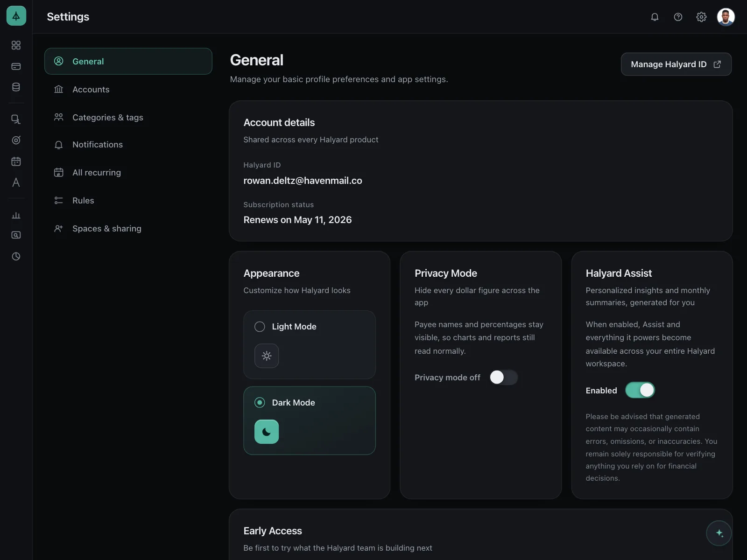Open the letter A icon in sidebar

pos(16,182)
